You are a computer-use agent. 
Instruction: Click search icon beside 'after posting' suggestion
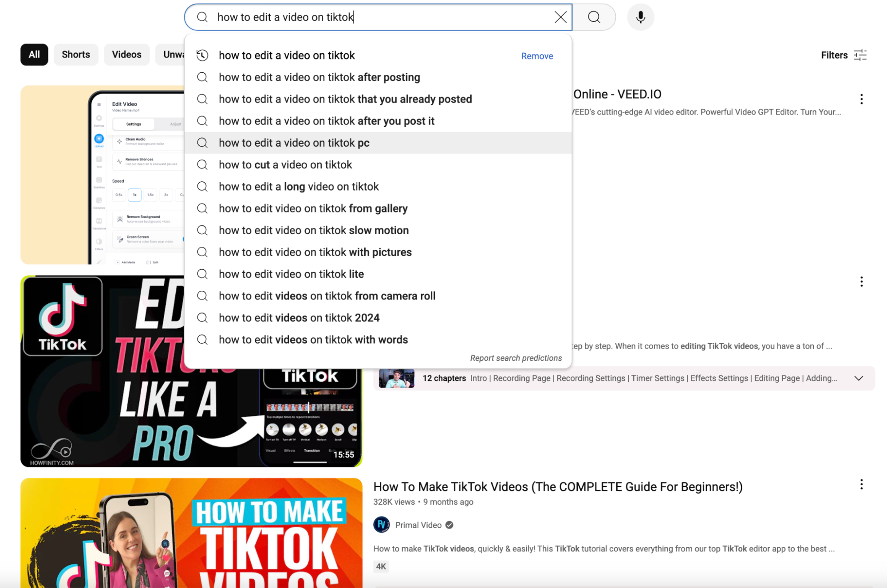coord(202,77)
